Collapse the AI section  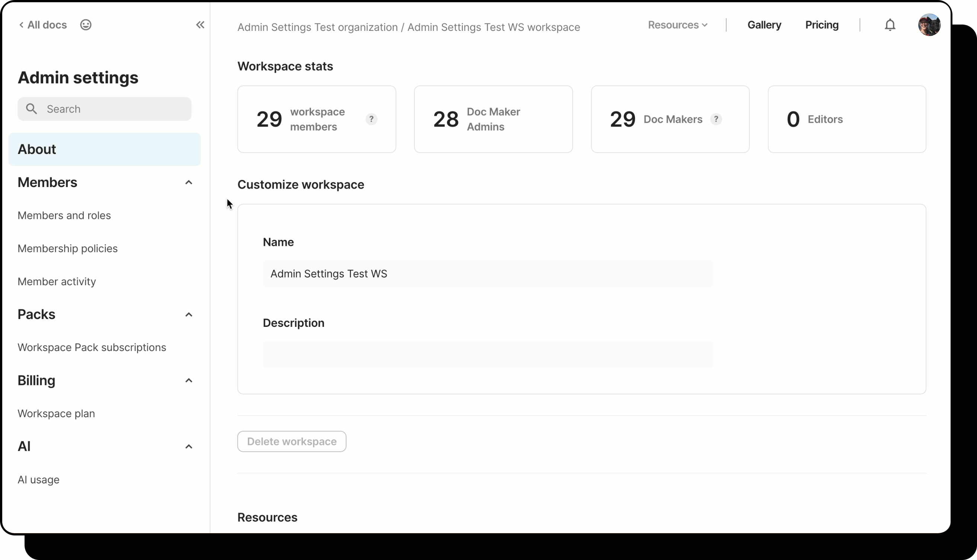(189, 447)
